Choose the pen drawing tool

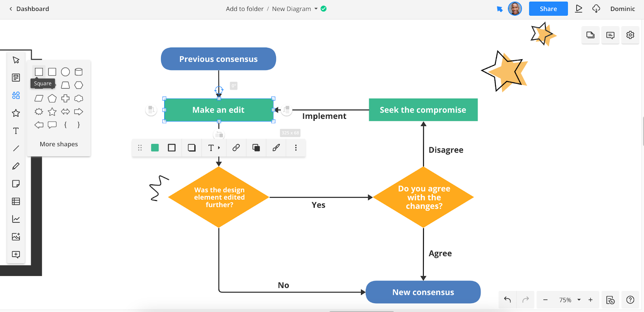[x=16, y=166]
